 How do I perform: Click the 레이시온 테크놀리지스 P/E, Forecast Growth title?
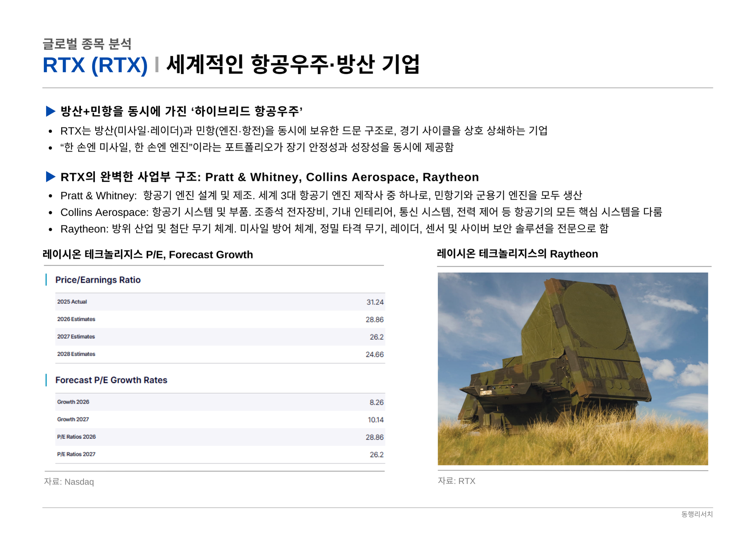148,255
